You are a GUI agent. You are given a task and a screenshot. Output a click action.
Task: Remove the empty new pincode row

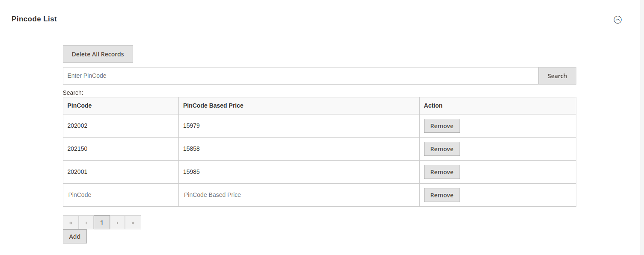point(442,195)
